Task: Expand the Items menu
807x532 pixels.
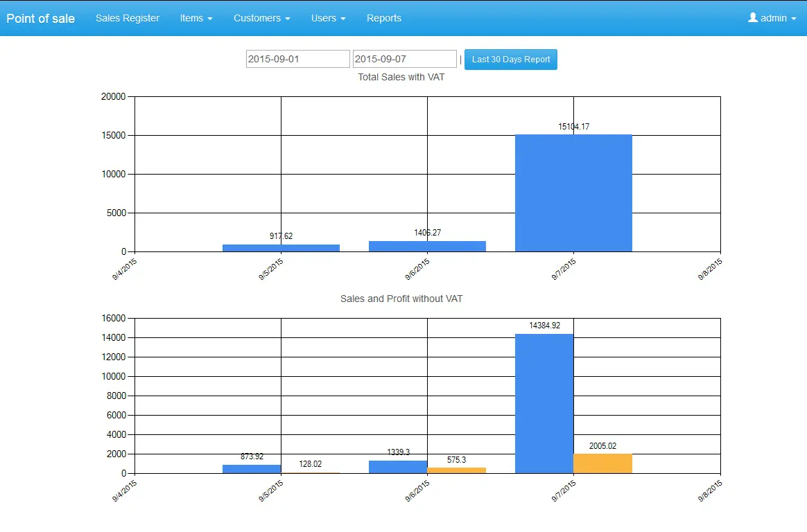Action: coord(196,18)
